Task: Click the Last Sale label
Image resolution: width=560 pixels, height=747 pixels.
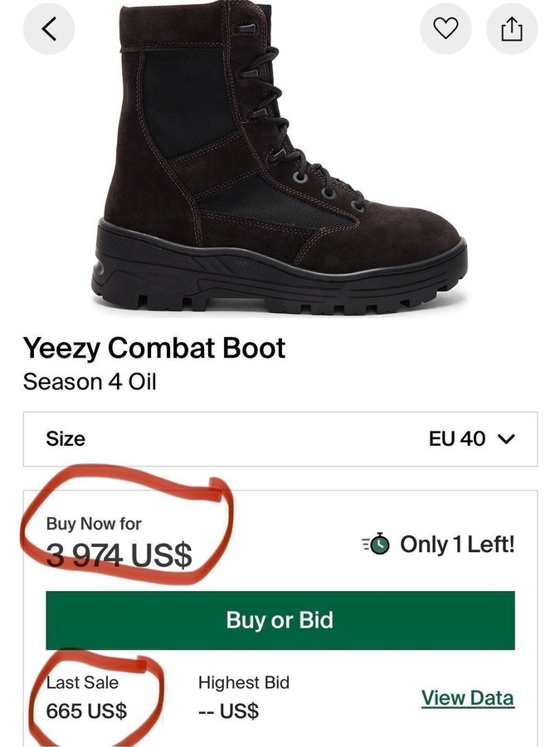Action: pos(82,683)
